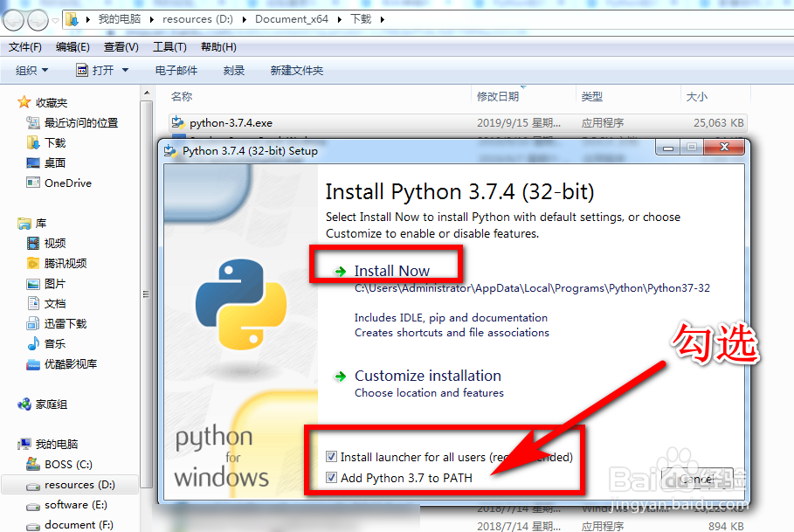Expand the arrow after Document_x64 breadcrumb
Viewport: 794px width, 532px height.
[339, 20]
